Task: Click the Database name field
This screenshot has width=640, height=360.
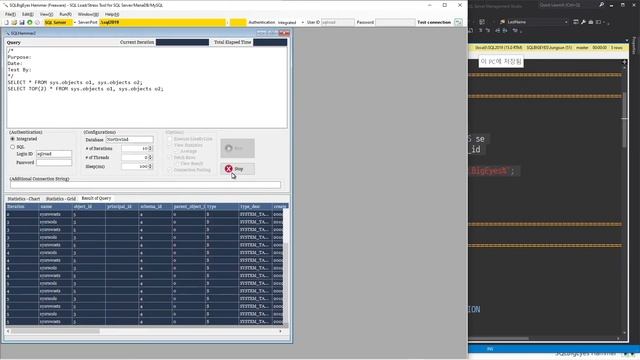Action: pyautogui.click(x=129, y=140)
